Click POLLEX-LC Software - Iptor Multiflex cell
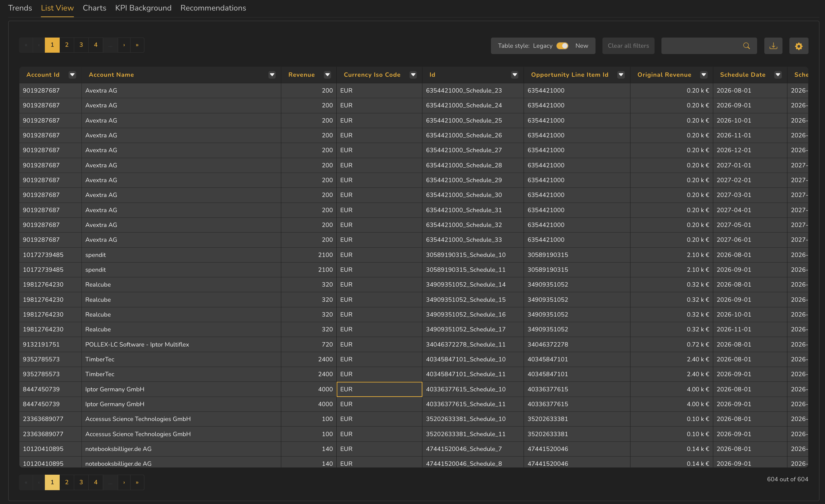 [181, 345]
